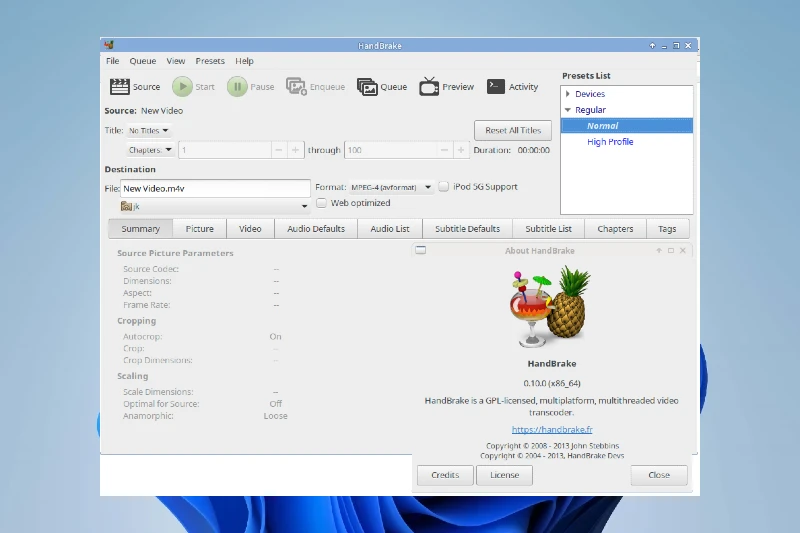This screenshot has height=533, width=800.
Task: Increase the start chapter value
Action: pos(295,150)
